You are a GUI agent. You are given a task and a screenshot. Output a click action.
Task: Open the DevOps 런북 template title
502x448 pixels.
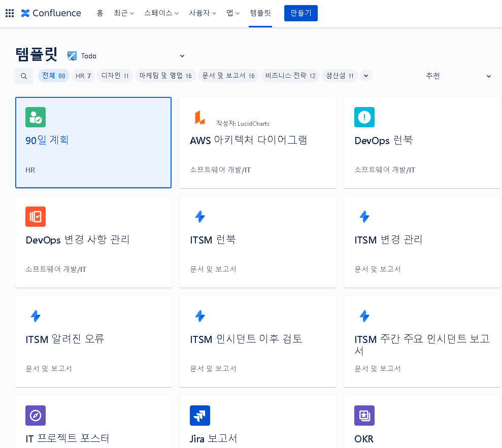pos(384,140)
